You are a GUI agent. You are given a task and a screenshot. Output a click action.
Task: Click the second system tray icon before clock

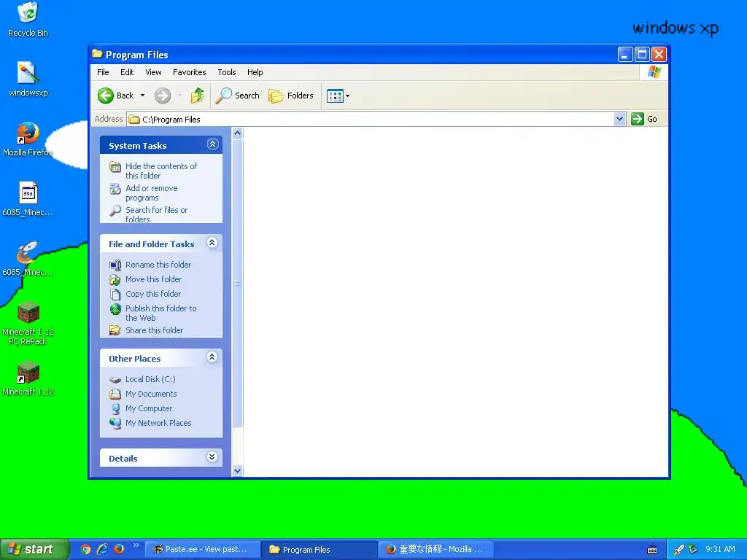693,550
